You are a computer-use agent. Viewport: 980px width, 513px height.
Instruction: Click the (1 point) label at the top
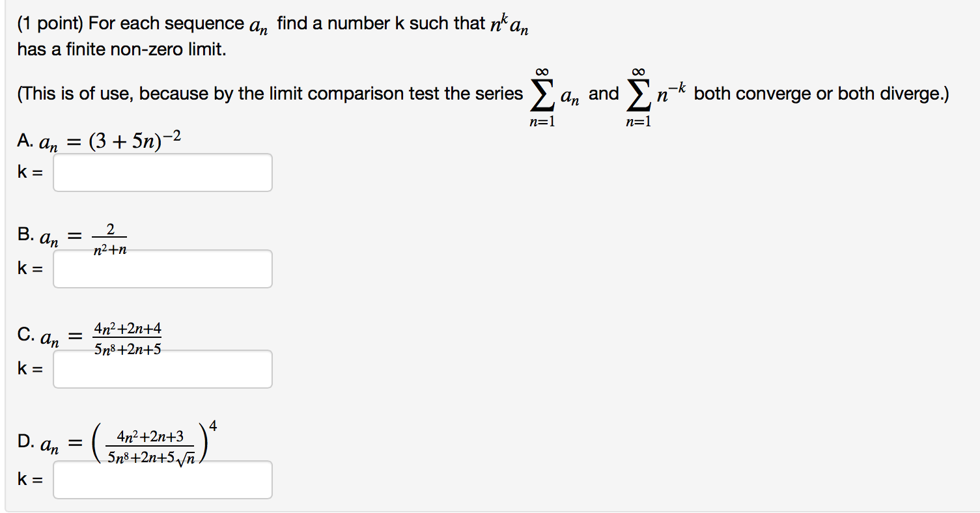coord(46,22)
